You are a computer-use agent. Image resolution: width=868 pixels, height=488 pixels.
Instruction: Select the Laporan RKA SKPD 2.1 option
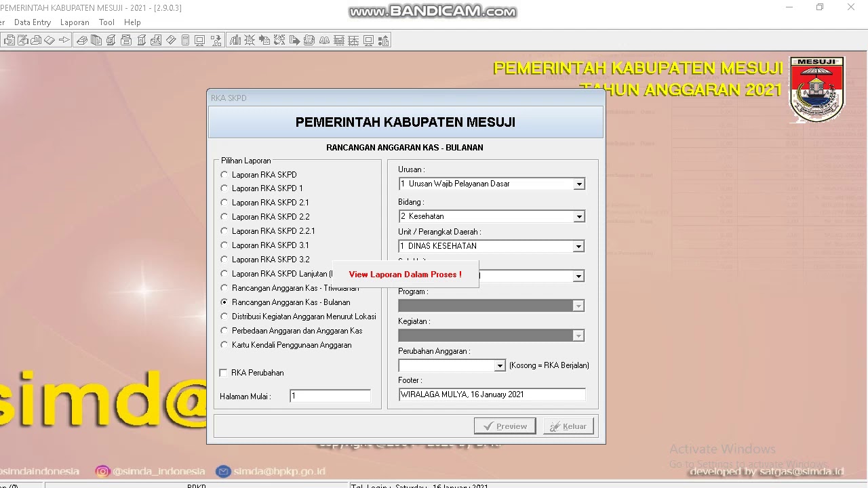tap(224, 203)
